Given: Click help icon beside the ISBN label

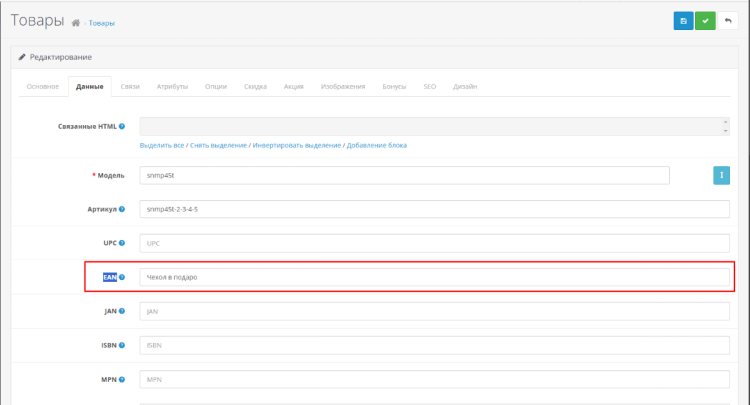Looking at the screenshot, I should pyautogui.click(x=122, y=345).
